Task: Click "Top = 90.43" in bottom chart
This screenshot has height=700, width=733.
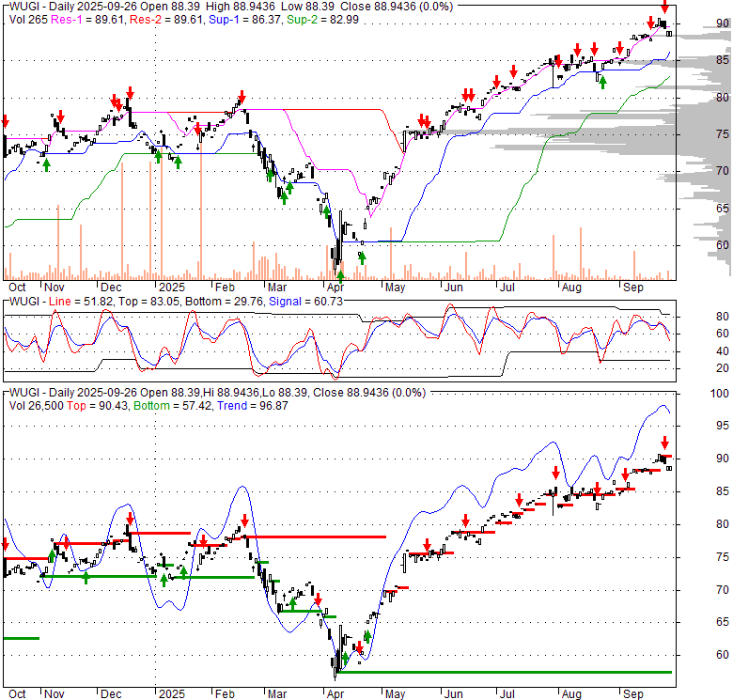Action: tap(97, 406)
